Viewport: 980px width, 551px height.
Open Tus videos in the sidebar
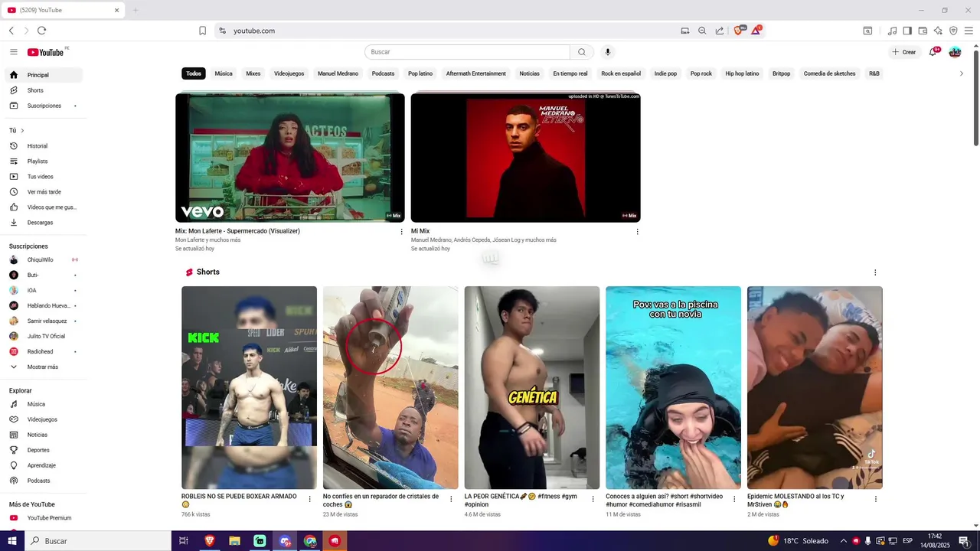pos(44,177)
